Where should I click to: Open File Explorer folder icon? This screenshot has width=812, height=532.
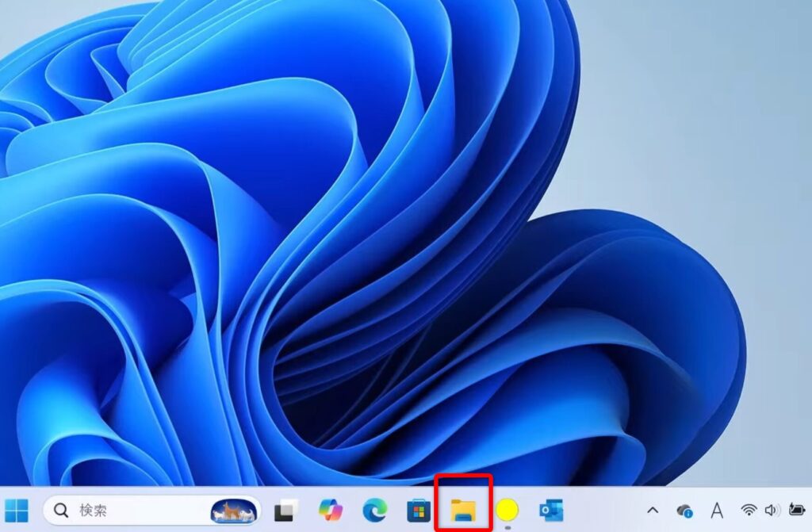[x=463, y=510]
